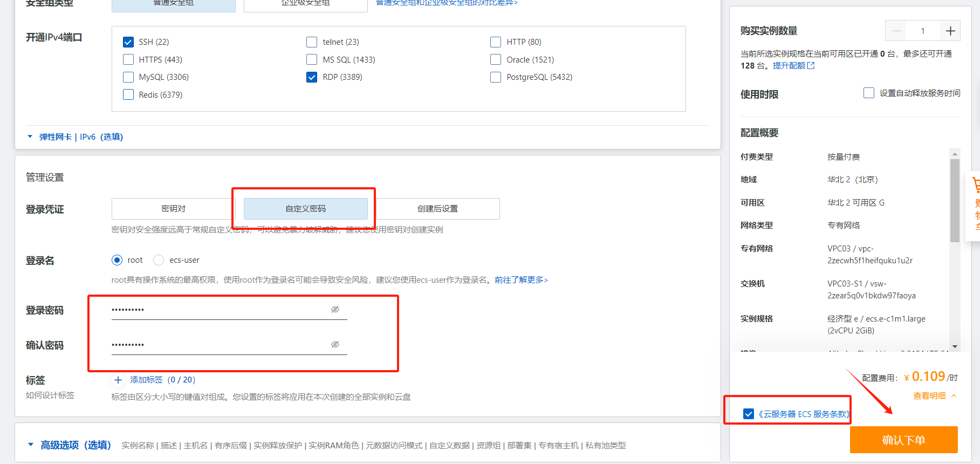This screenshot has height=464, width=980.
Task: Select 实例名称 under advanced options
Action: coord(138,446)
